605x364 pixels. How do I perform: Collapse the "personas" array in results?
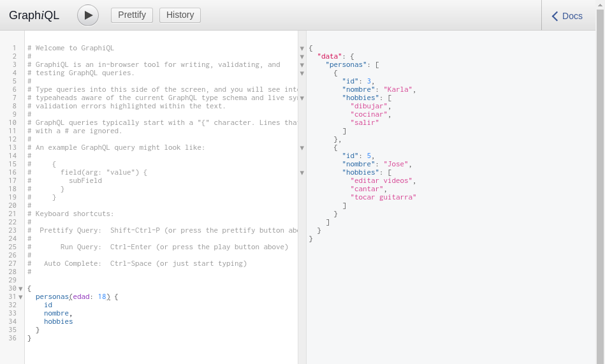coord(302,65)
